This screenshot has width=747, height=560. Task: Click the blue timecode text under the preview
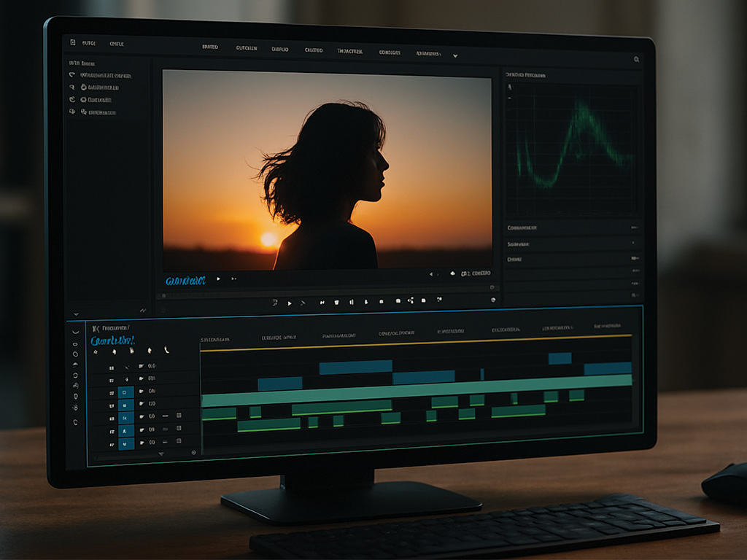(185, 280)
